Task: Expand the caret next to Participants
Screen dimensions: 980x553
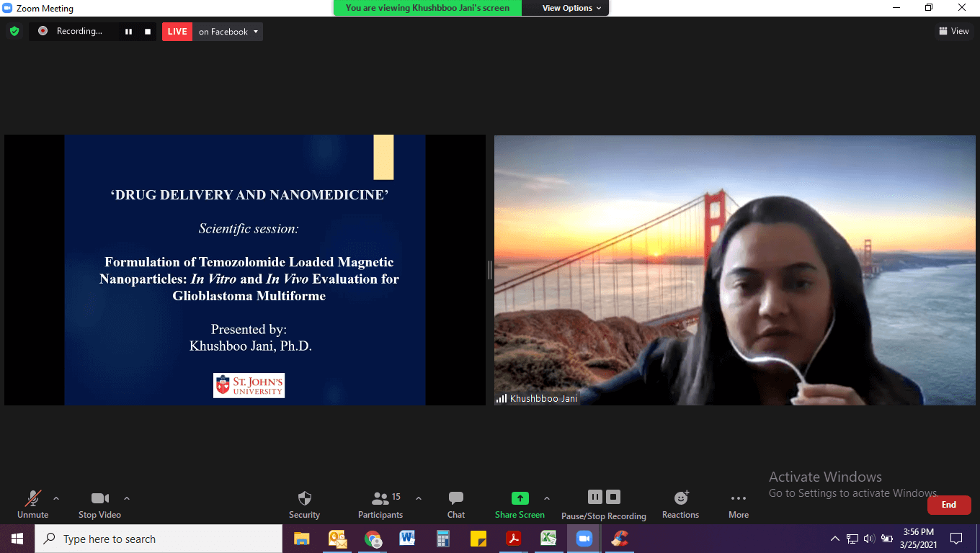Action: click(419, 498)
